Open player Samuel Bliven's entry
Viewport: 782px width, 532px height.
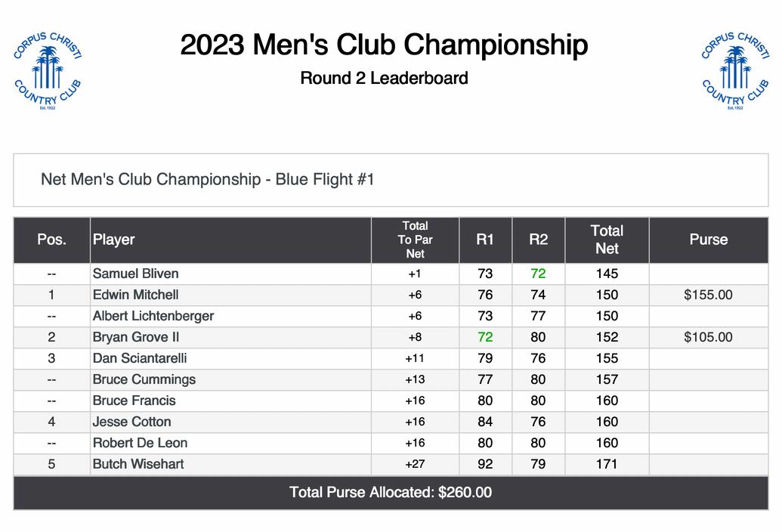tap(136, 274)
